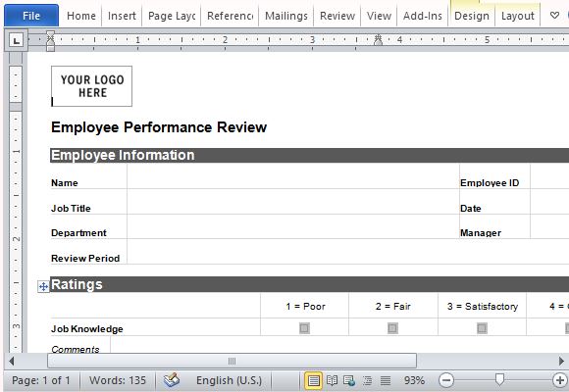Switch to the Home tab
The height and width of the screenshot is (392, 569).
(81, 16)
